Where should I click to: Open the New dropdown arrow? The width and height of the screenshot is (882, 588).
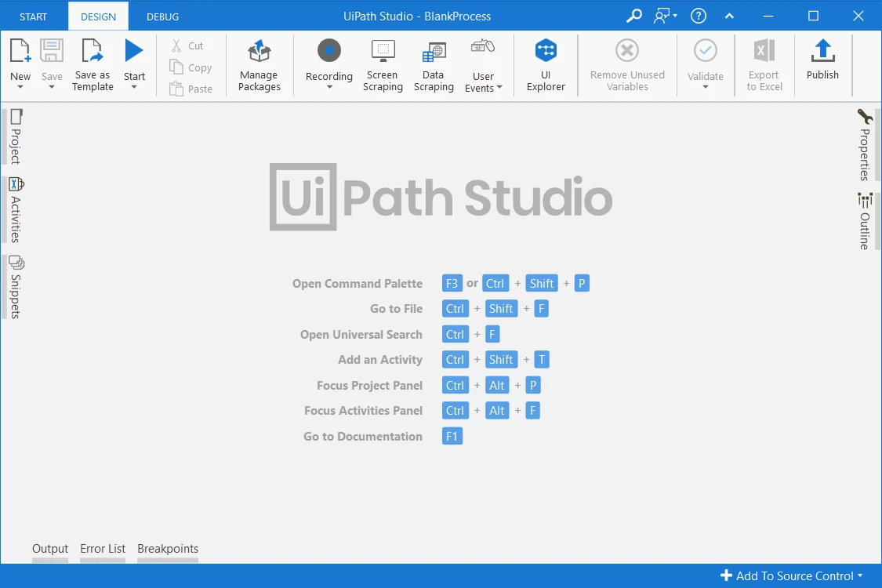20,87
